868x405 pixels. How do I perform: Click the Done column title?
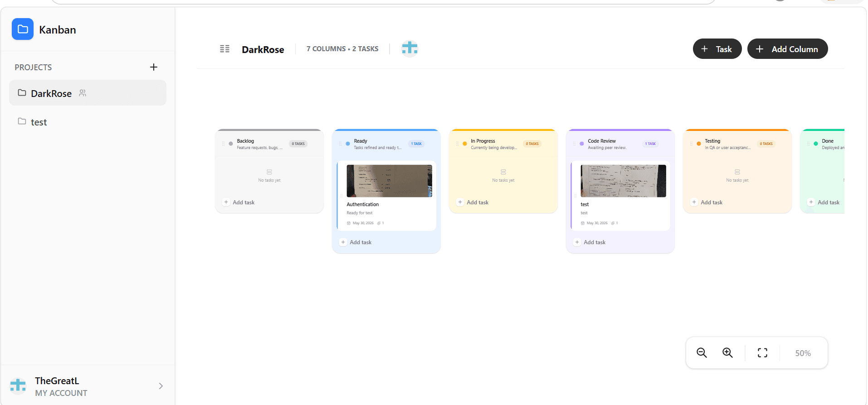tap(828, 141)
